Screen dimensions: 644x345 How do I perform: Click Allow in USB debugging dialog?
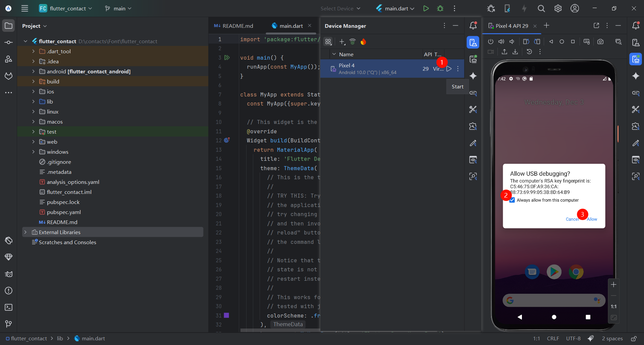pos(592,219)
